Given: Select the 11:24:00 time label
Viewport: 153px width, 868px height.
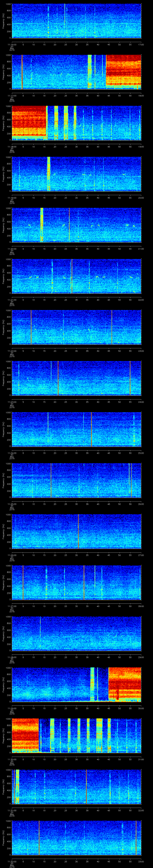Looking at the screenshot, I should 12,453.
